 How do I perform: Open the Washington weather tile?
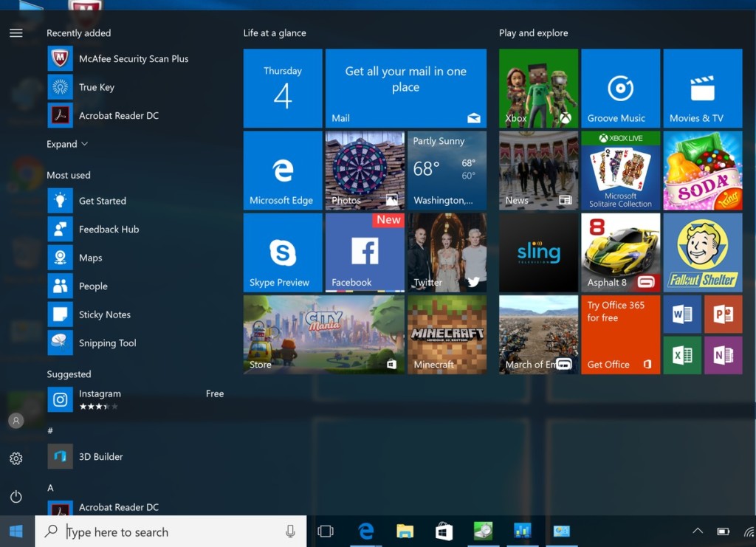[x=447, y=171]
